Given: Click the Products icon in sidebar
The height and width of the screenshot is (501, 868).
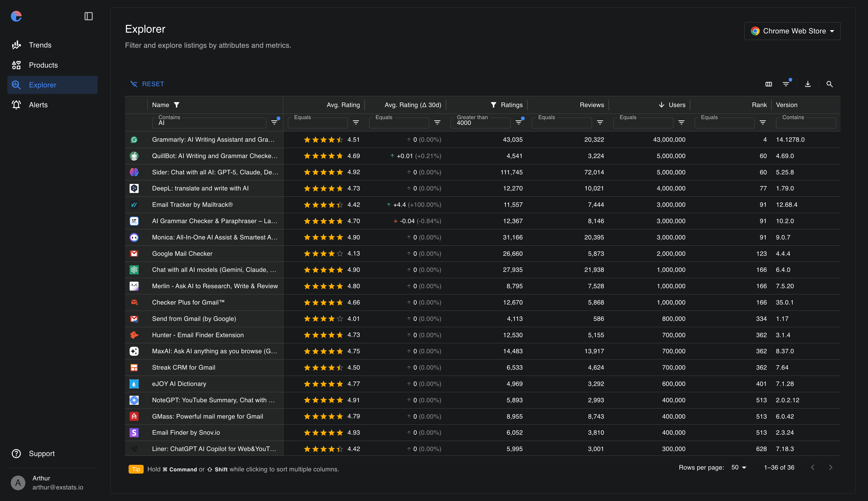Looking at the screenshot, I should tap(17, 65).
